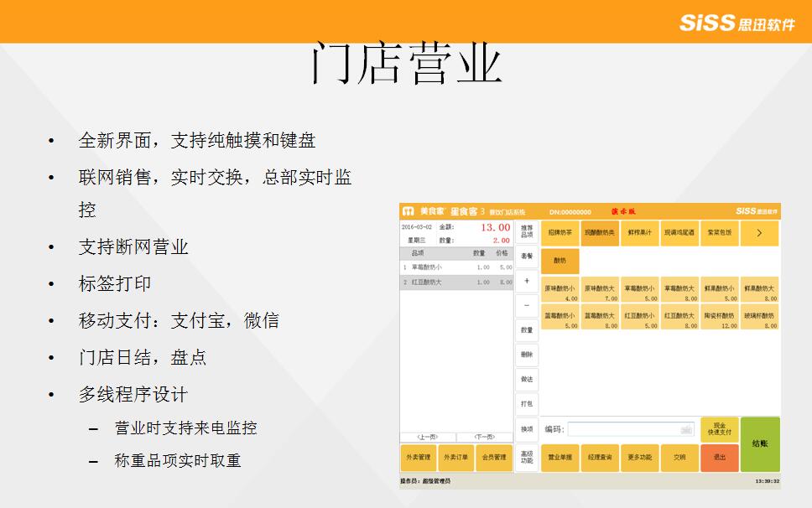
Task: Click 现金快速支付 quick cash payment
Action: (x=719, y=429)
